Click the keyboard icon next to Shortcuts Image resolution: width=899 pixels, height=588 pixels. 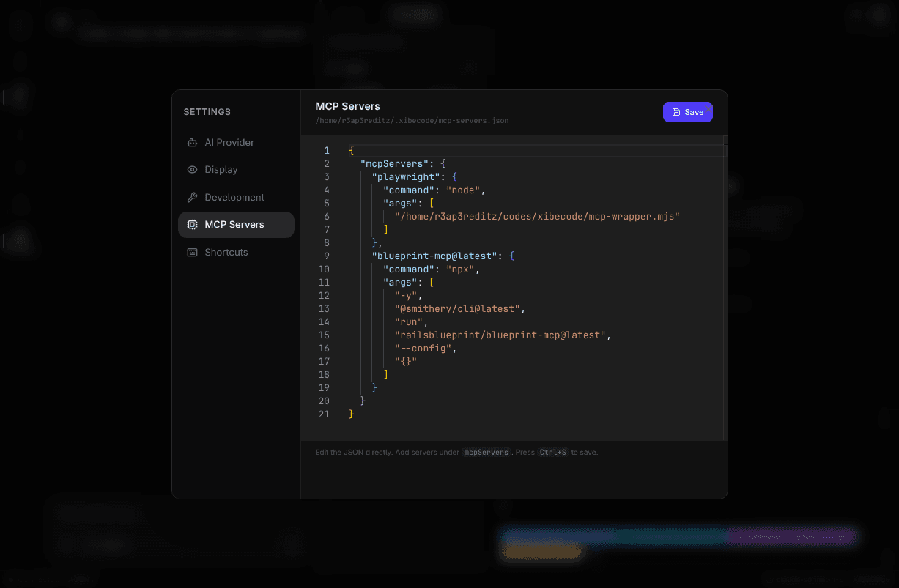[x=191, y=252]
